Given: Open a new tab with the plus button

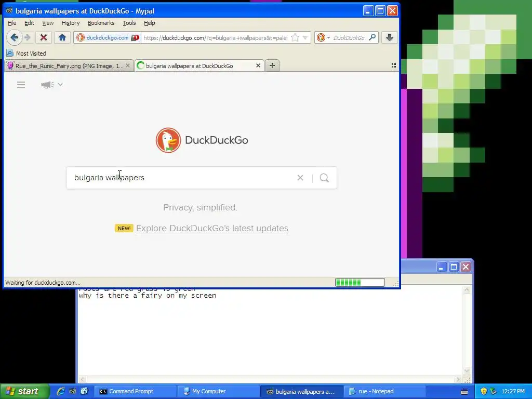Looking at the screenshot, I should pyautogui.click(x=272, y=65).
